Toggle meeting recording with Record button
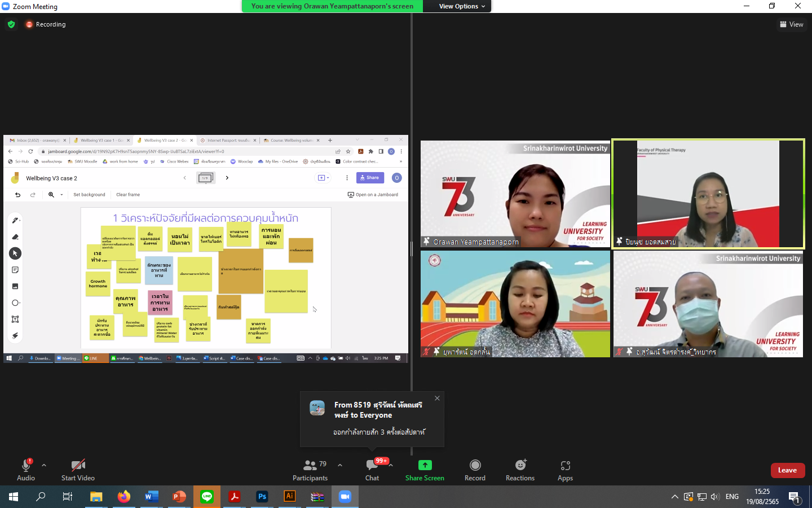The height and width of the screenshot is (508, 812). click(x=475, y=469)
